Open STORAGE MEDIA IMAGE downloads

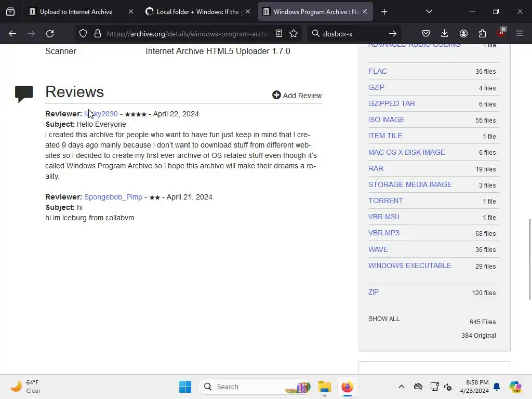(x=410, y=184)
